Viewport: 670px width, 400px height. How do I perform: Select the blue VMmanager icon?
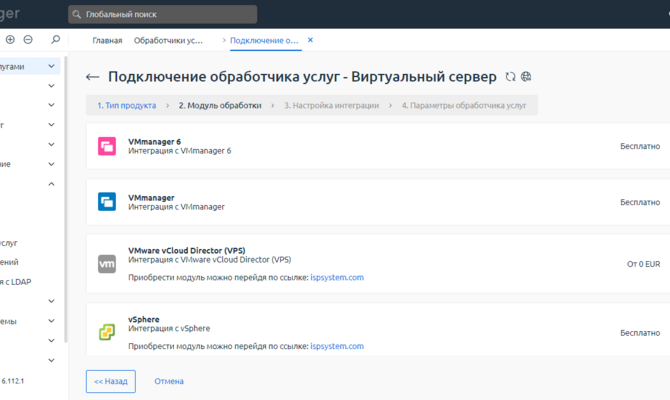(107, 202)
